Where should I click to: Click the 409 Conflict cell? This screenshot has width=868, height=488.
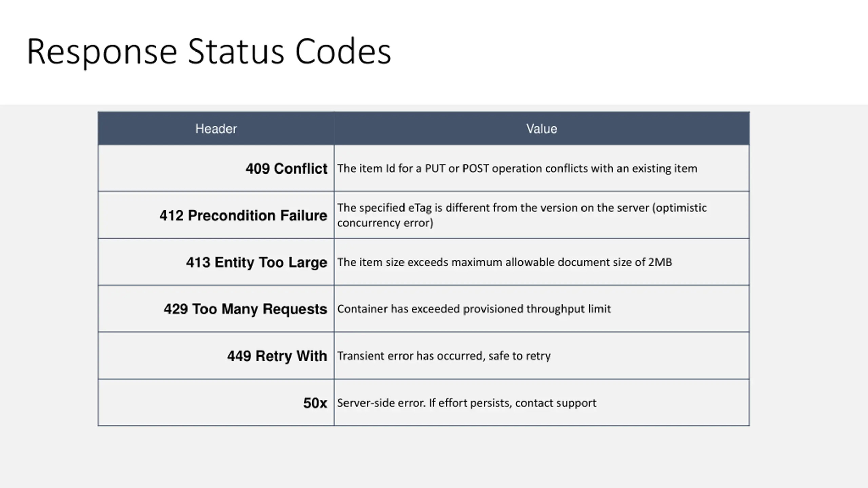click(216, 168)
